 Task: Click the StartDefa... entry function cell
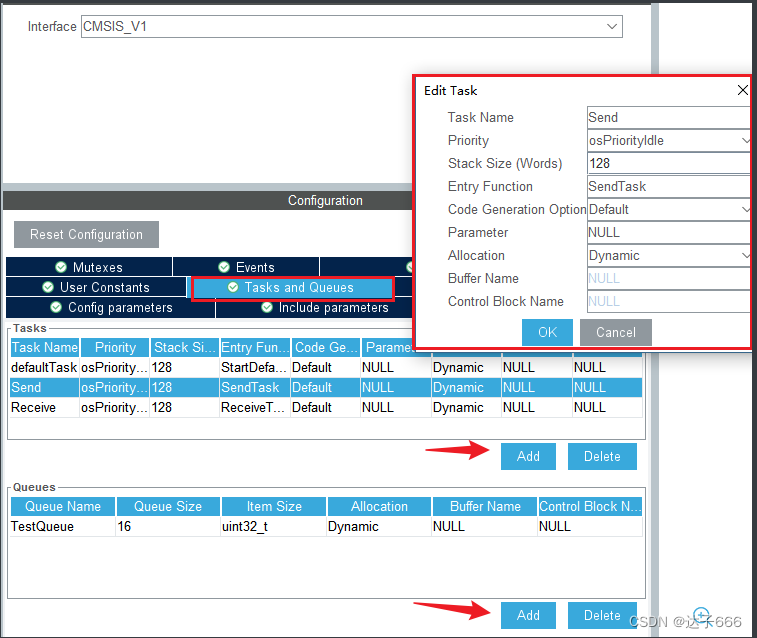pyautogui.click(x=254, y=368)
